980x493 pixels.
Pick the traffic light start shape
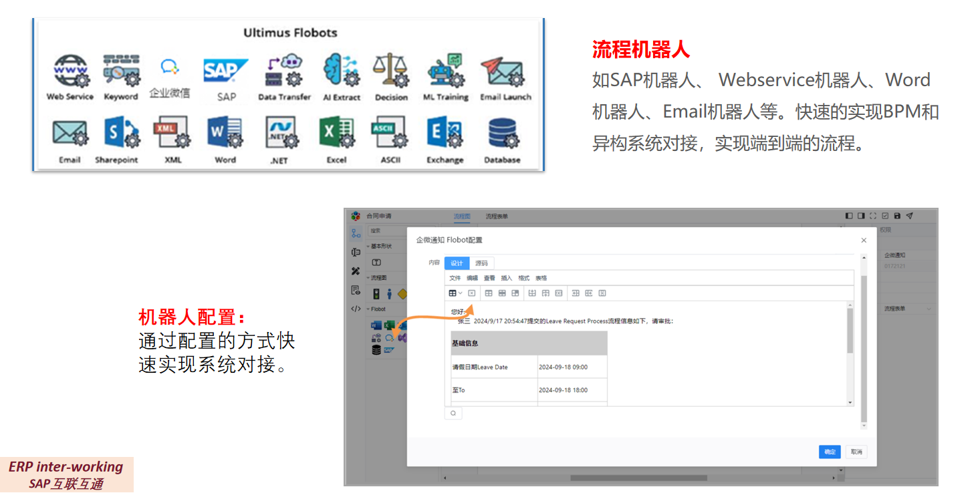click(x=376, y=294)
